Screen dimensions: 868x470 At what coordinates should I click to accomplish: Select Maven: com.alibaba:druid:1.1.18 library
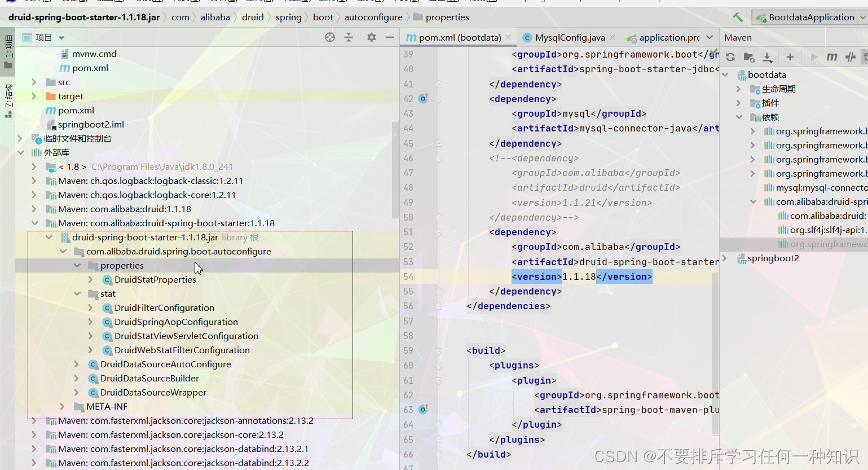click(x=125, y=209)
